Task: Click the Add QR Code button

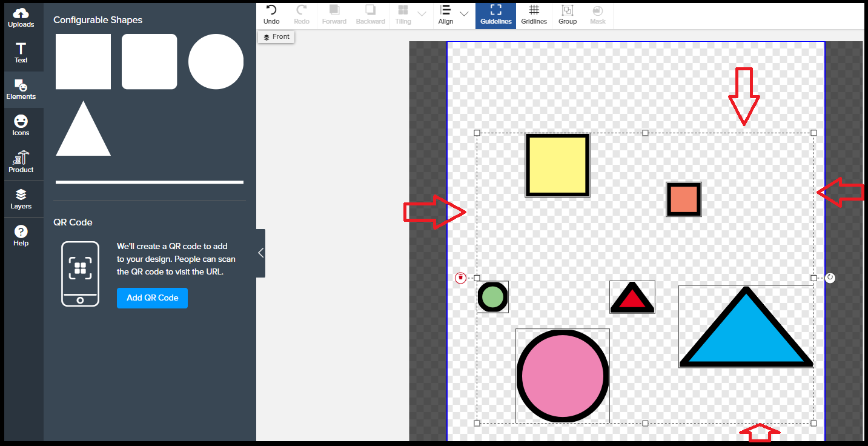Action: coord(152,298)
